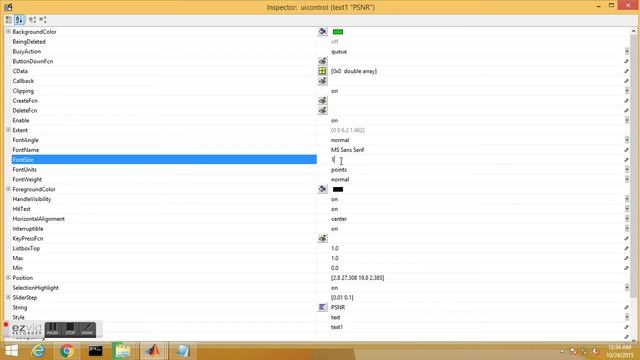Click the FontSize value input field
640x360 pixels.
[x=476, y=160]
